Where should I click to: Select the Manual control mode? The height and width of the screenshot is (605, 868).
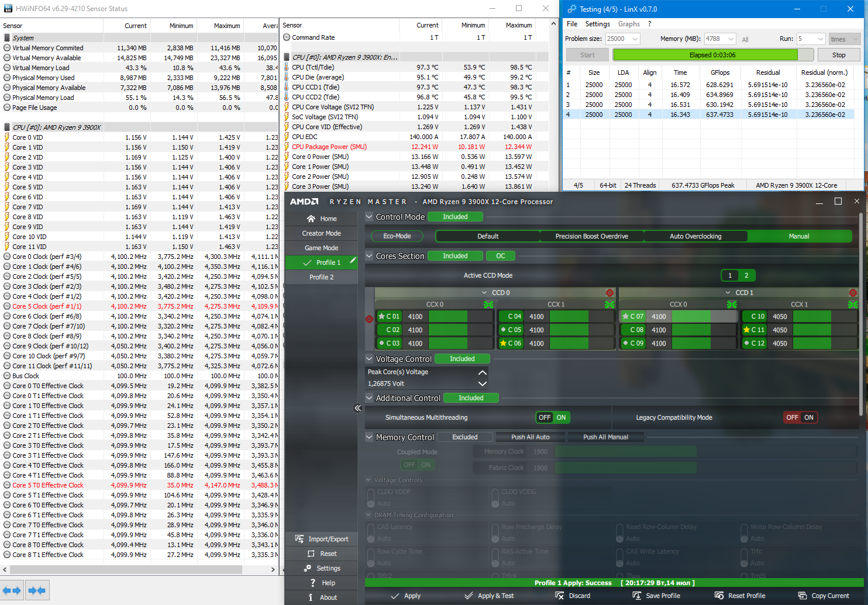799,236
